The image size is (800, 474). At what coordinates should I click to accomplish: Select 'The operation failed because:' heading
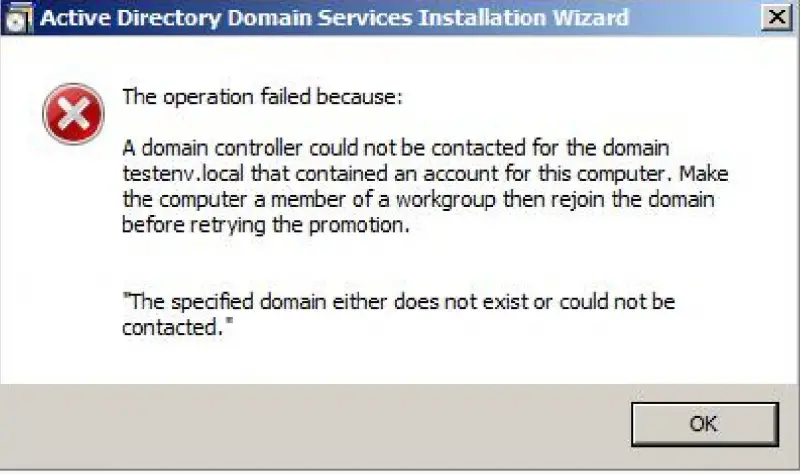[262, 96]
